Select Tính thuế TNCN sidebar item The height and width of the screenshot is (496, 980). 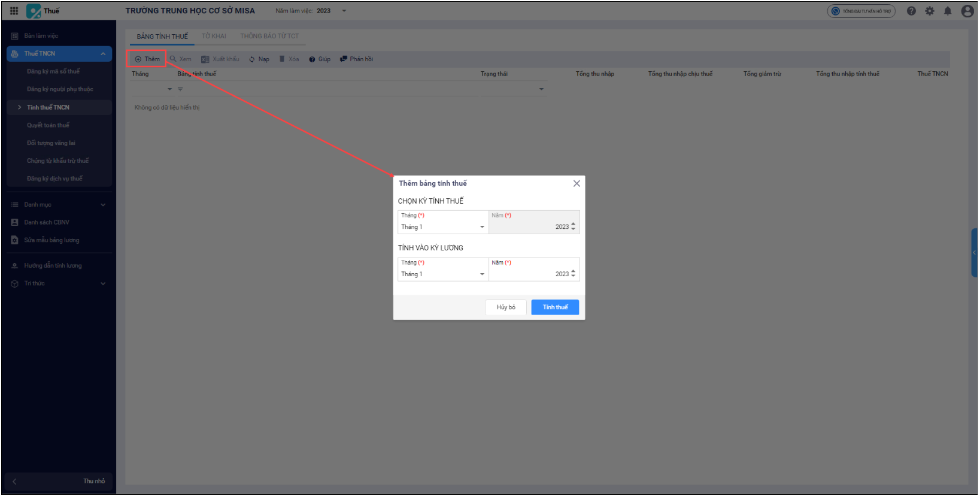tap(59, 107)
